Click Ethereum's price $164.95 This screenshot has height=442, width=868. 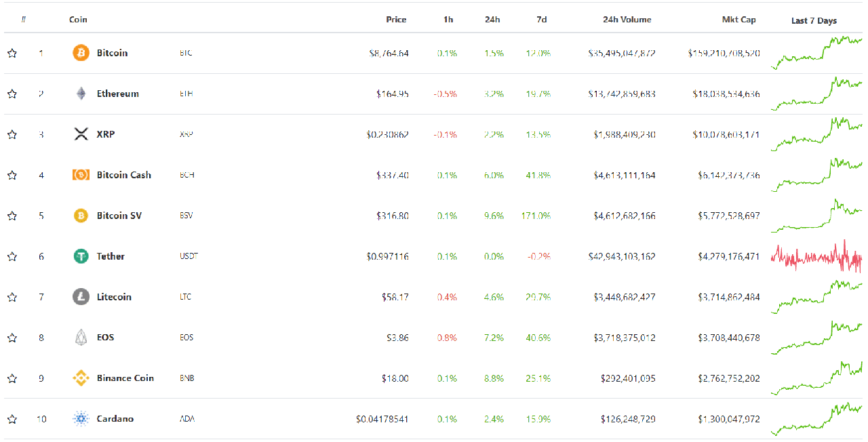point(393,94)
